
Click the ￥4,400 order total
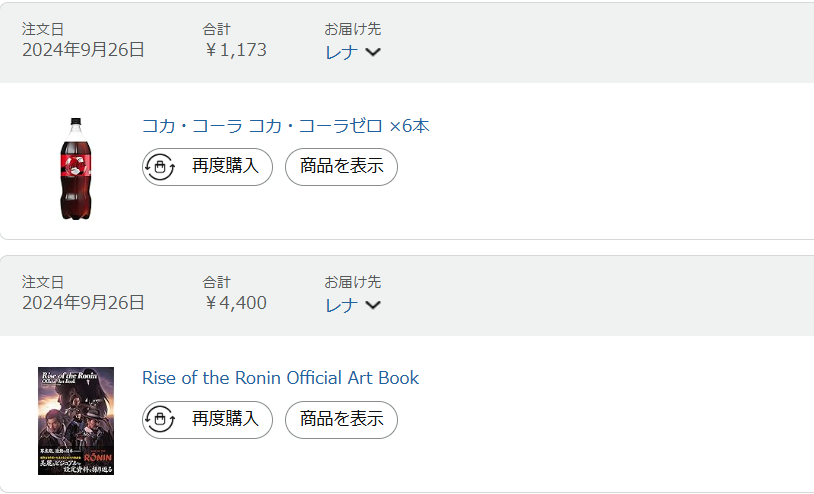235,302
